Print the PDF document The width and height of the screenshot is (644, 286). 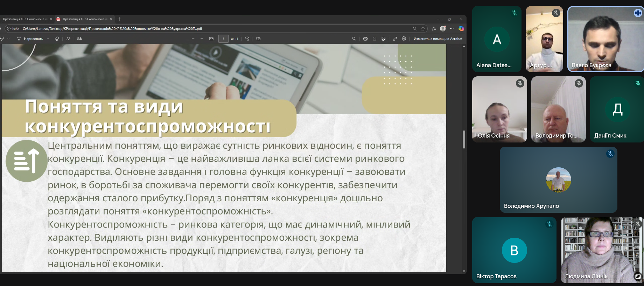pyautogui.click(x=365, y=39)
